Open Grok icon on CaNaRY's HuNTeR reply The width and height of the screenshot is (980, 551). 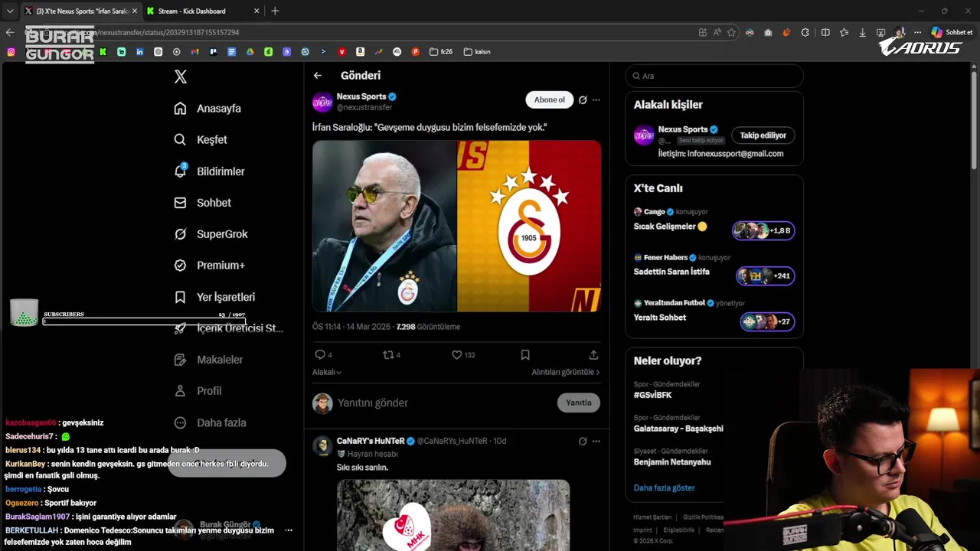[583, 441]
